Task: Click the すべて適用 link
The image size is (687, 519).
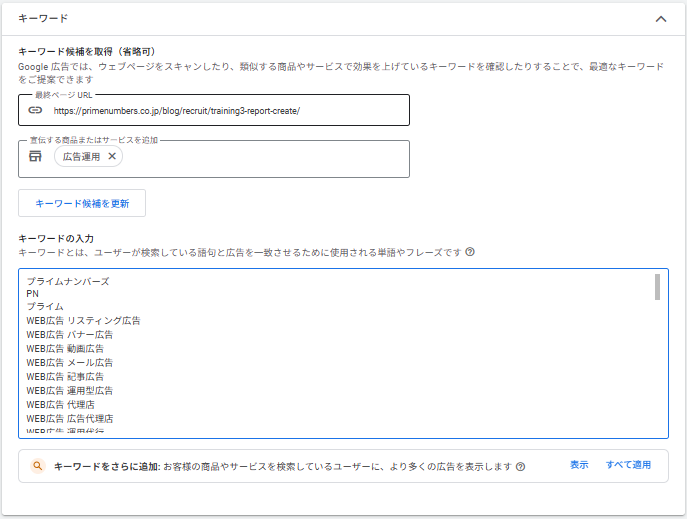Action: [x=628, y=466]
